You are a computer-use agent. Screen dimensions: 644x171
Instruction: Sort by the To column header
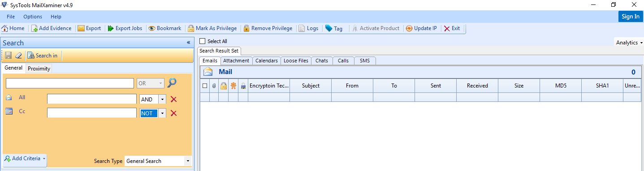(x=394, y=86)
